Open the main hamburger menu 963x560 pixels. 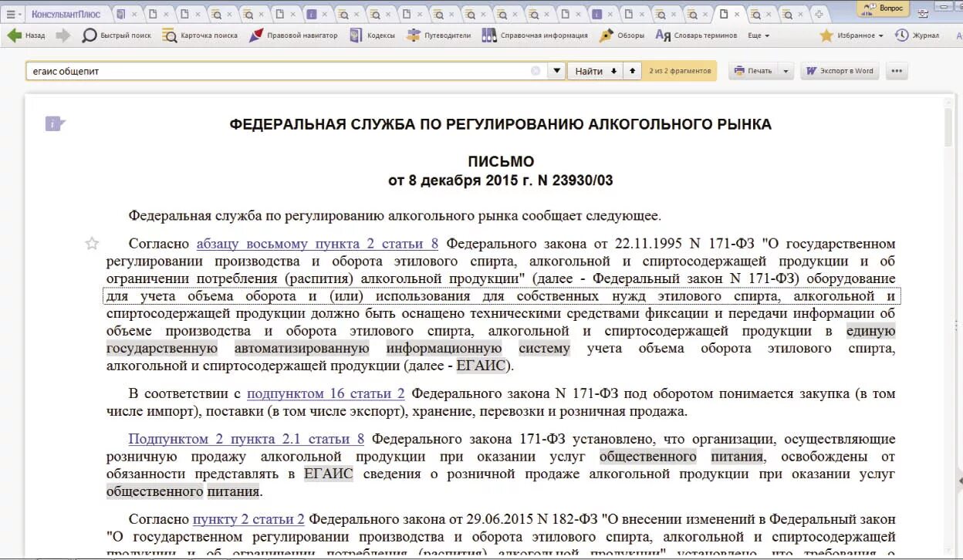[13, 15]
